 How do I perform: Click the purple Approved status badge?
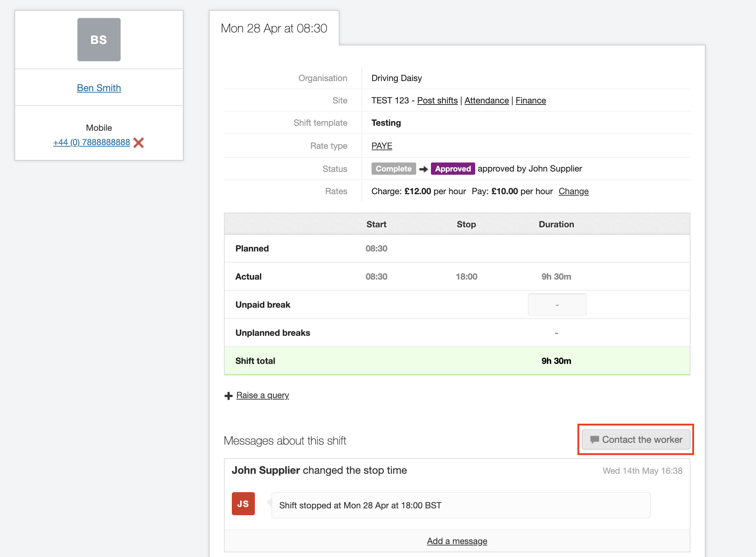click(453, 169)
